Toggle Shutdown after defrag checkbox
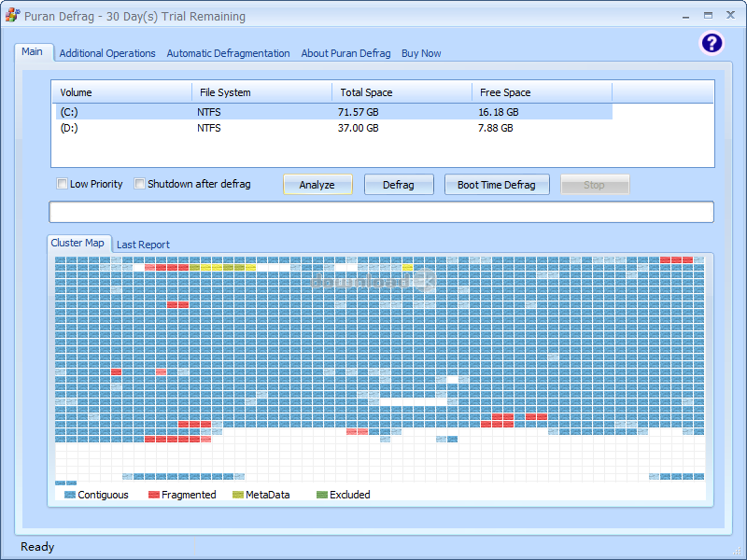Viewport: 747px width, 560px height. tap(140, 184)
